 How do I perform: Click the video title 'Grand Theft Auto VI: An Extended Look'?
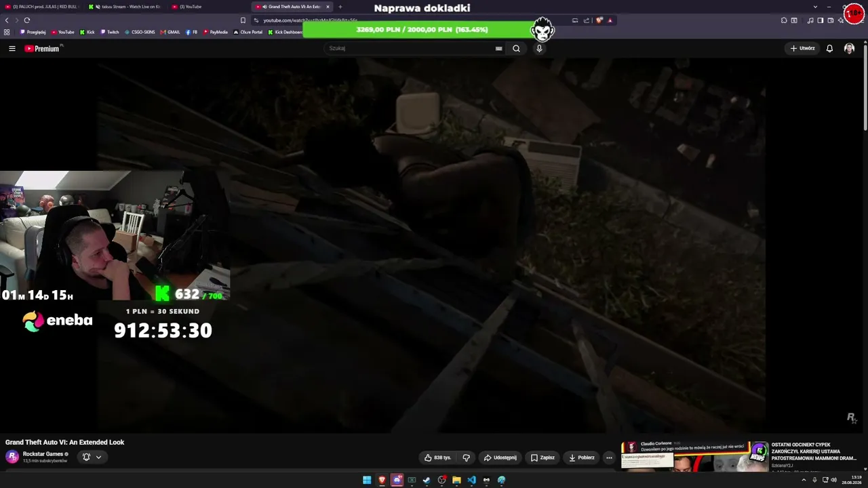[x=65, y=443]
